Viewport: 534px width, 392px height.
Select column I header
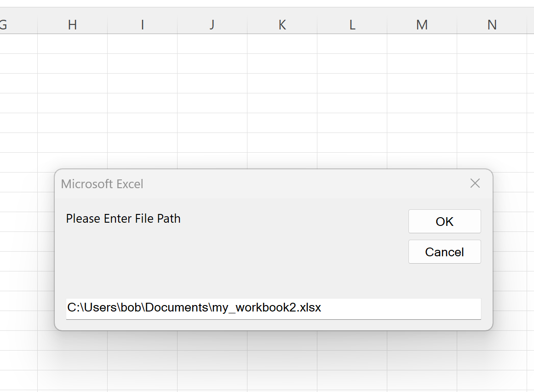point(142,25)
